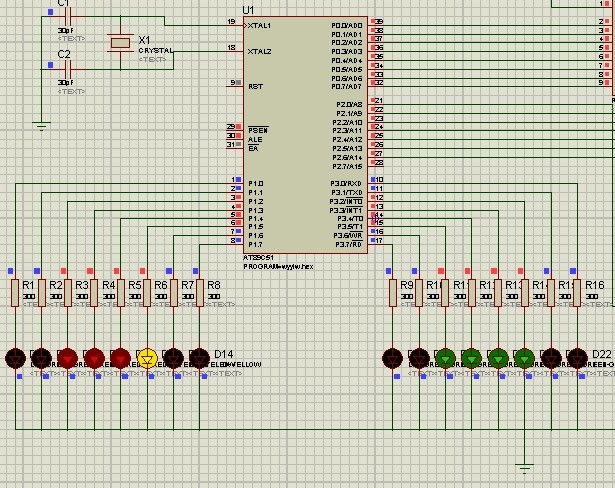Select the P1.0 pin on U1
Viewport: 615px width, 488px height.
236,181
